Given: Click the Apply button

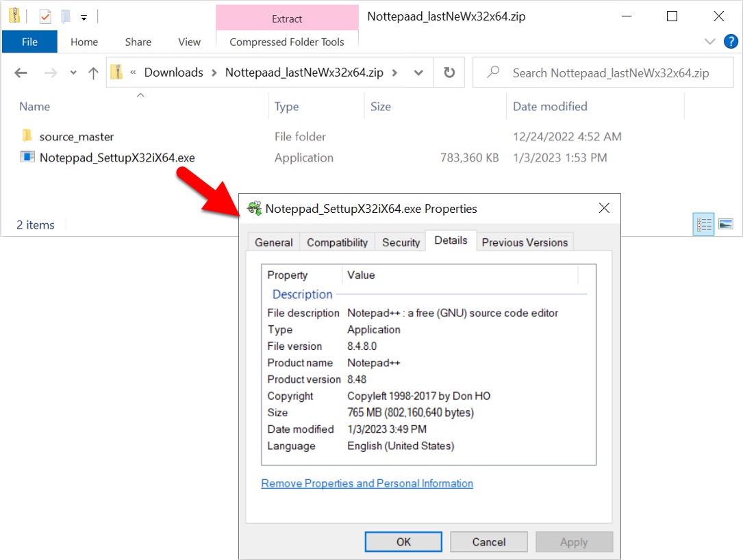Looking at the screenshot, I should click(x=574, y=542).
